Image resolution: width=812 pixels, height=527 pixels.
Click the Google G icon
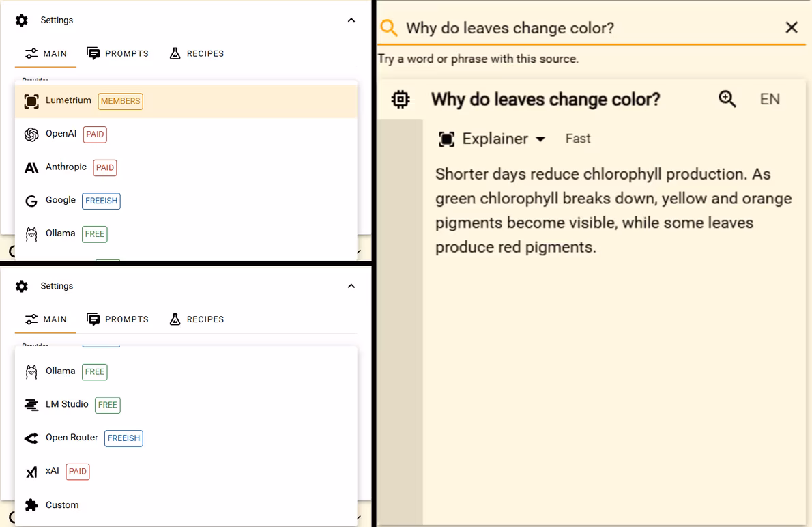point(31,201)
